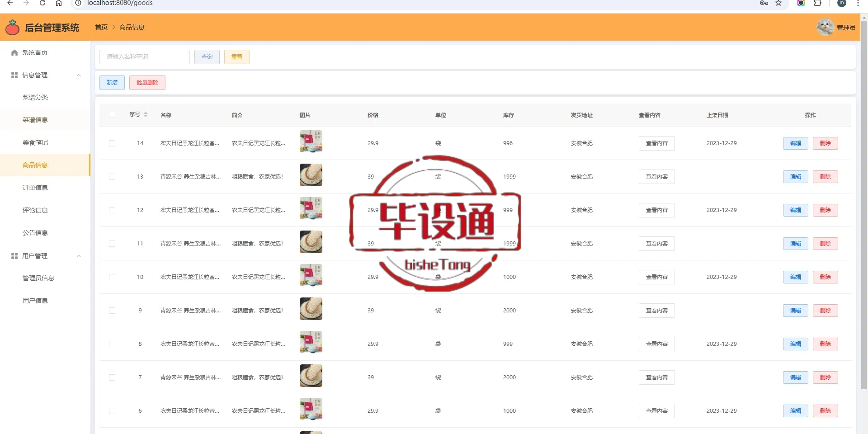This screenshot has height=434, width=868.
Task: Click the tomato logo icon
Action: pyautogui.click(x=12, y=28)
